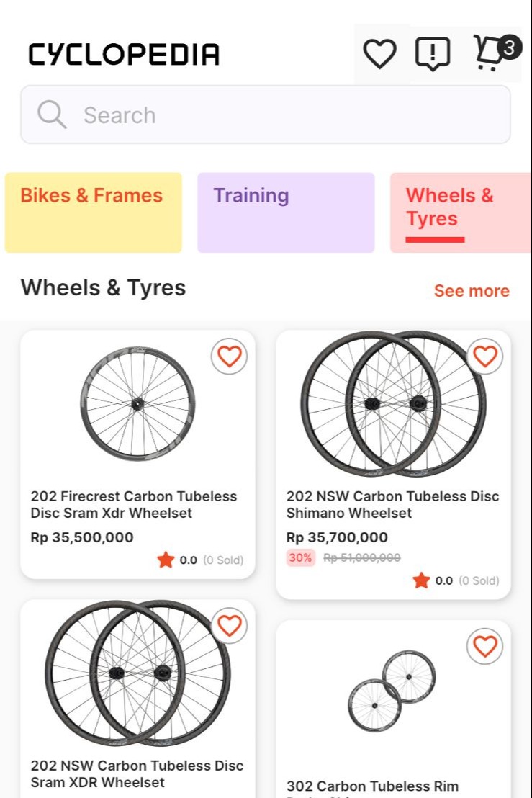The height and width of the screenshot is (798, 532).
Task: Favorite the 302 Carbon Tubeless Rim wheelset
Action: (484, 646)
